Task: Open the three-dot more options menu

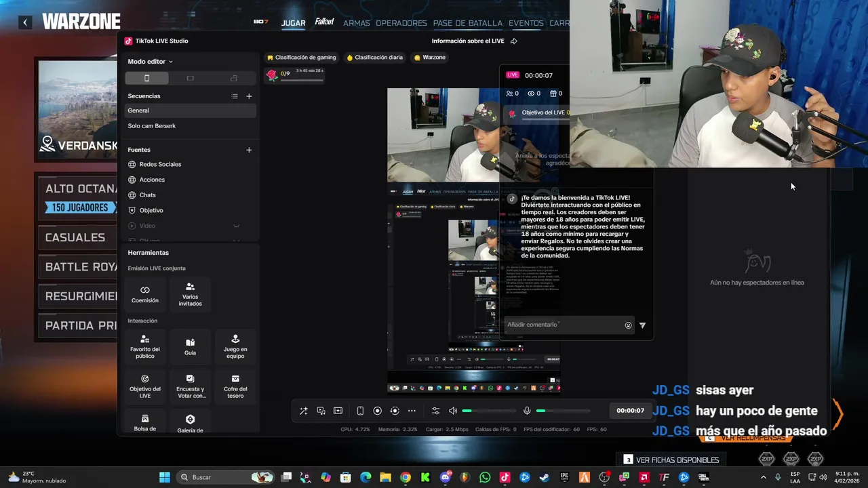Action: [x=412, y=411]
